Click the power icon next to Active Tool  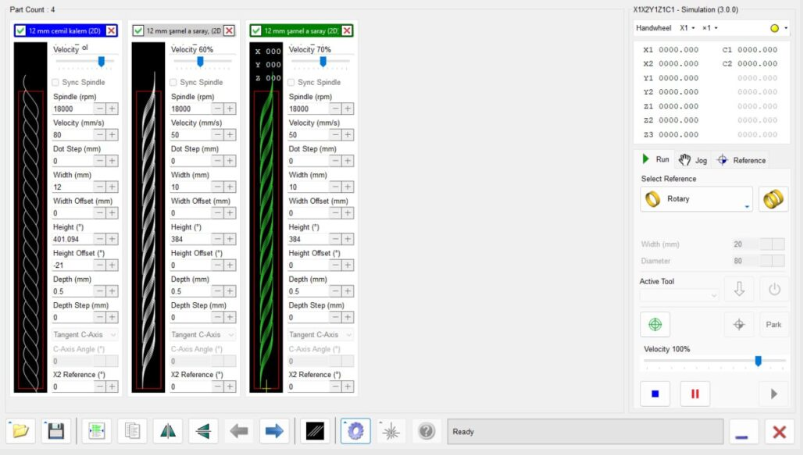click(x=774, y=289)
